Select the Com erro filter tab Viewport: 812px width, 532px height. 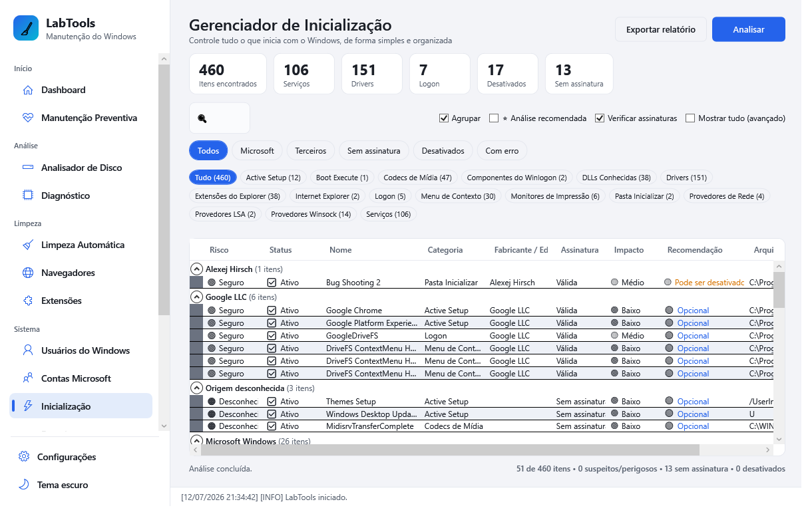[502, 151]
